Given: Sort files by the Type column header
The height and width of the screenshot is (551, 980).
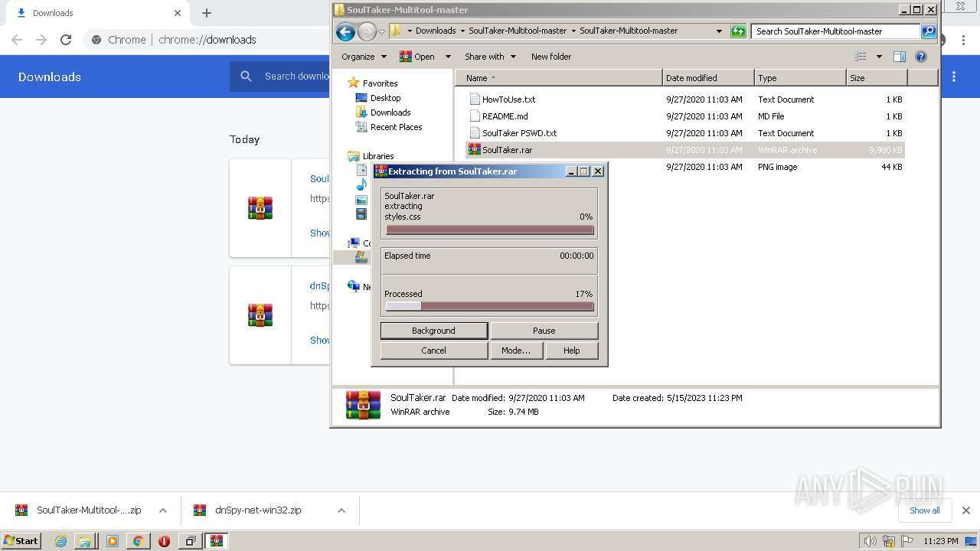Looking at the screenshot, I should [x=800, y=78].
